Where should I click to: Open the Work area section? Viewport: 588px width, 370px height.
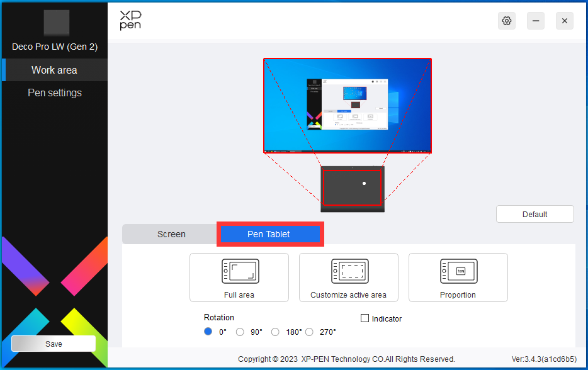click(55, 70)
